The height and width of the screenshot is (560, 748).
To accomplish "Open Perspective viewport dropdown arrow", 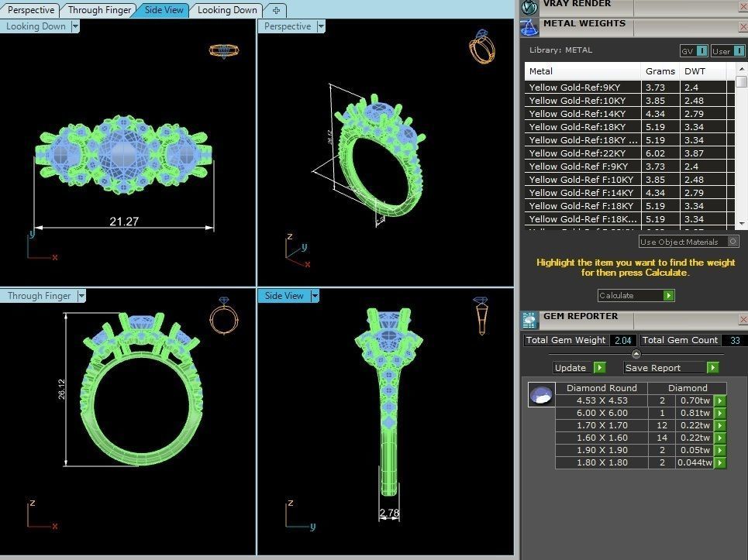I will click(321, 26).
